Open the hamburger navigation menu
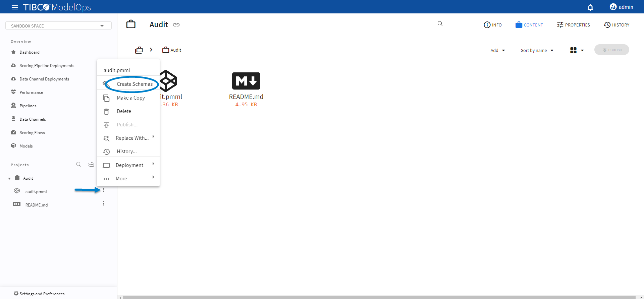The width and height of the screenshot is (644, 299). click(15, 7)
